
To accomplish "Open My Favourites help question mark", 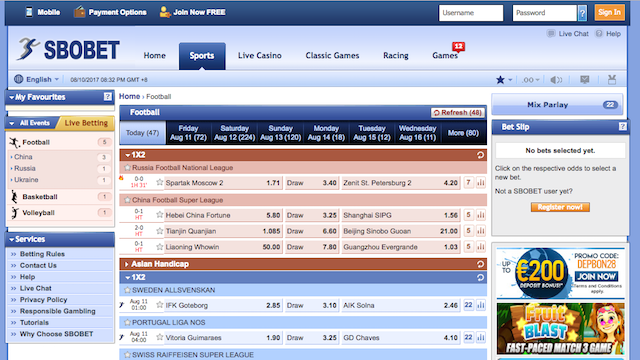I will click(x=107, y=97).
